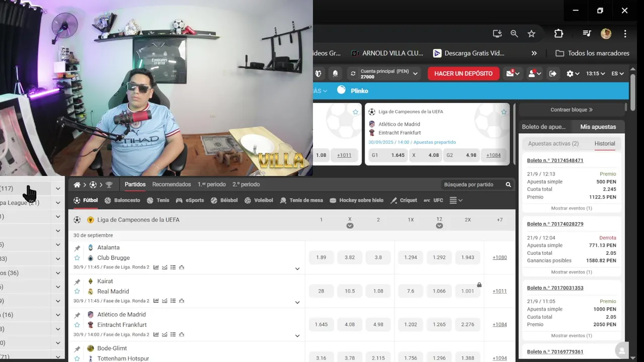Viewport: 644px width, 362px height.
Task: Open the list icon for Atlético de Madrid match
Action: pyautogui.click(x=173, y=335)
